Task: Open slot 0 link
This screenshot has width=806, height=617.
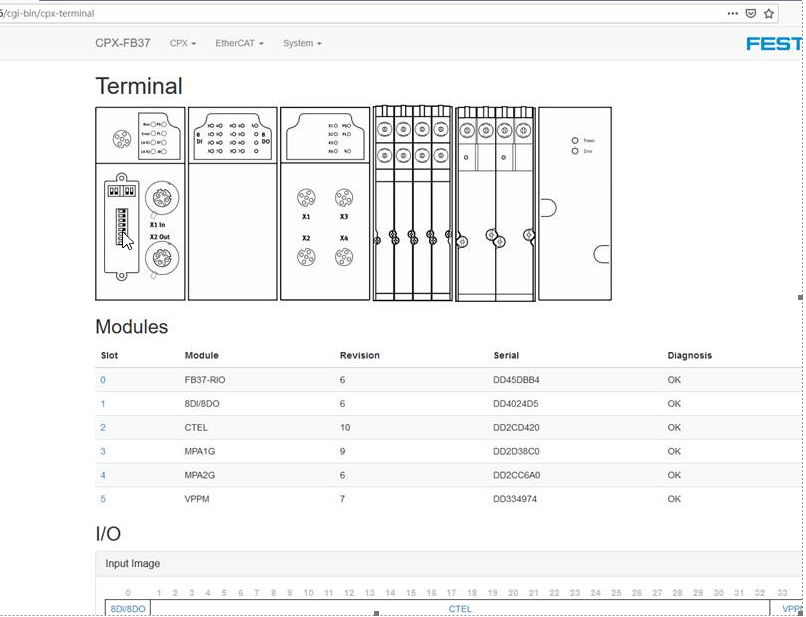Action: coord(103,380)
